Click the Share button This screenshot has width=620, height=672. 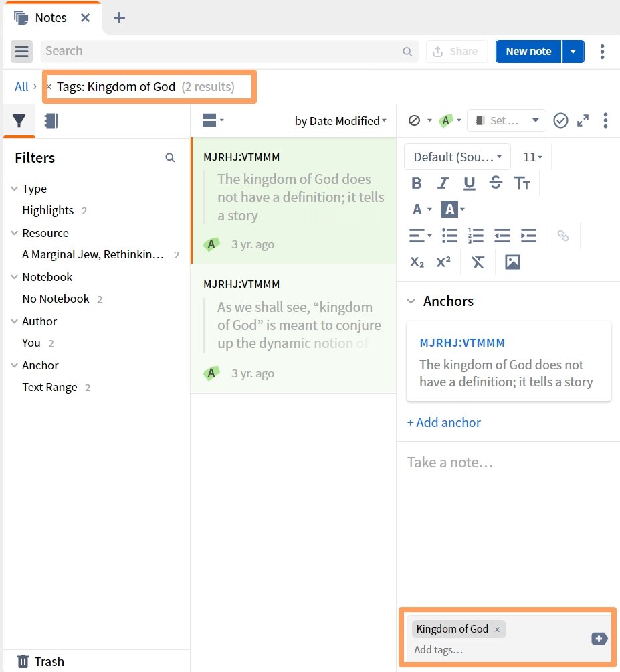tap(456, 52)
